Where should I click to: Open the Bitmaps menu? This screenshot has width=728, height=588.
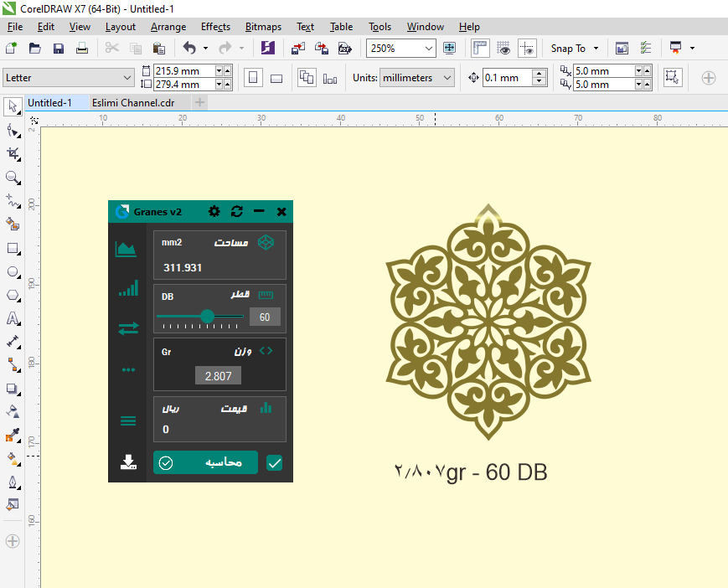263,27
